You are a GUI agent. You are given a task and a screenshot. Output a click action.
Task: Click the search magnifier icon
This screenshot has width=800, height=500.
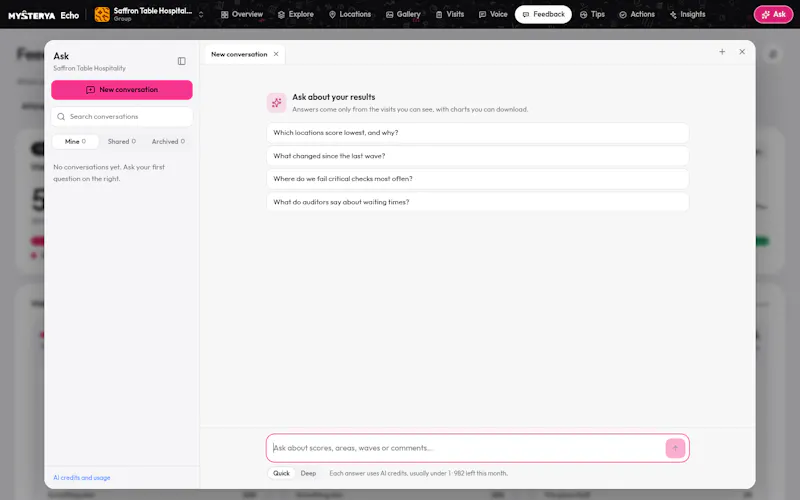click(61, 117)
